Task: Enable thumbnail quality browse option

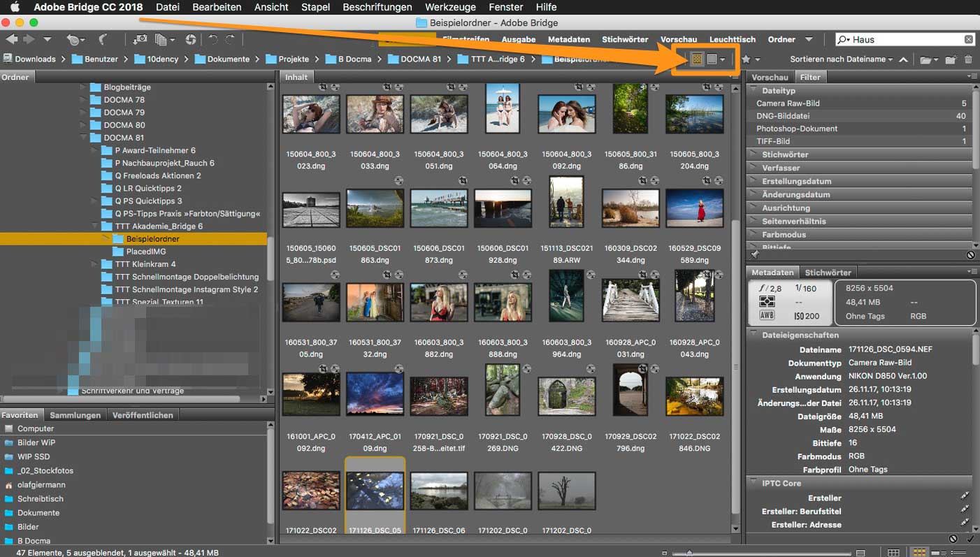Action: coord(697,59)
